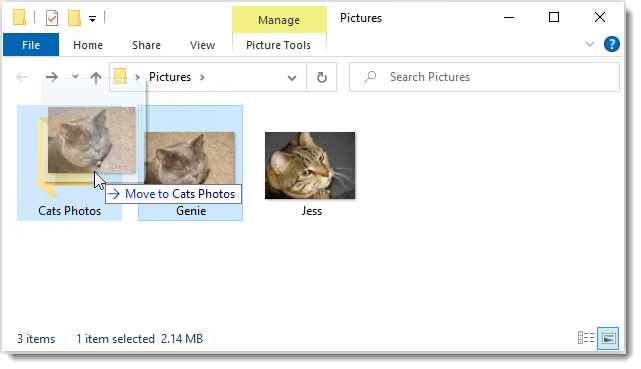Select the Jess cat picture thumbnail
641x369 pixels.
point(310,165)
